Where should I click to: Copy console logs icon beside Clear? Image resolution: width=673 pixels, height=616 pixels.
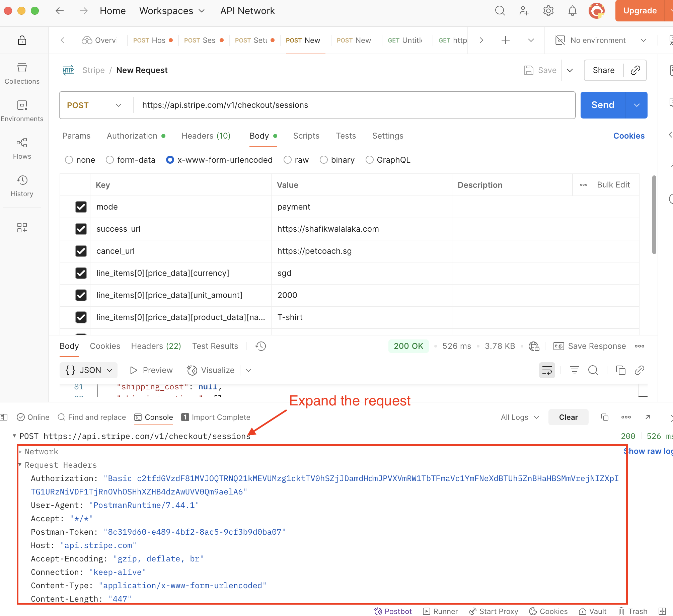coord(605,417)
